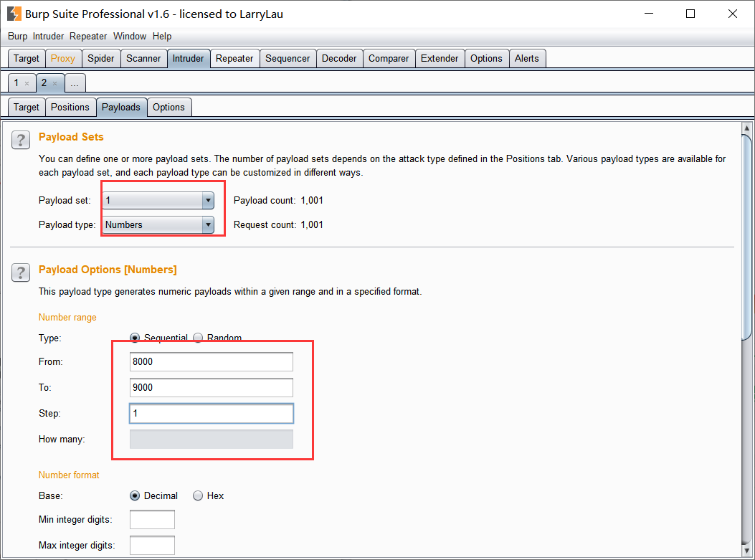The width and height of the screenshot is (755, 560).
Task: Select Intruder attack tab 2
Action: click(x=44, y=83)
